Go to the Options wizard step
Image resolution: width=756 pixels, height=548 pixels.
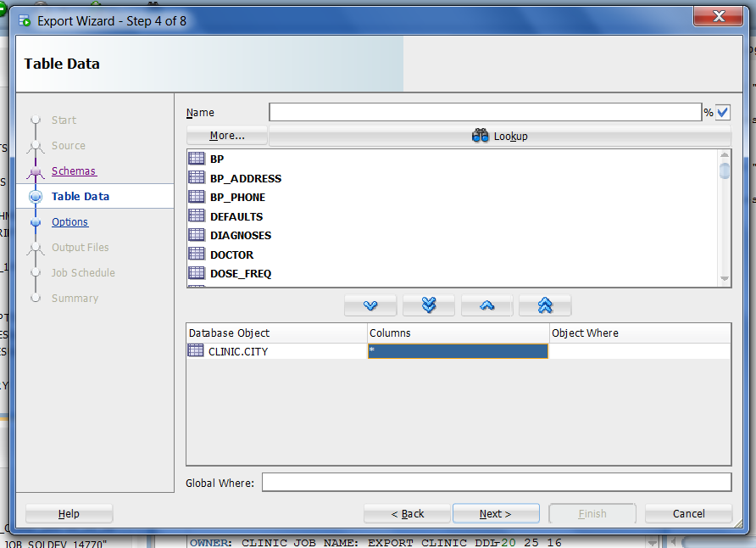[69, 221]
